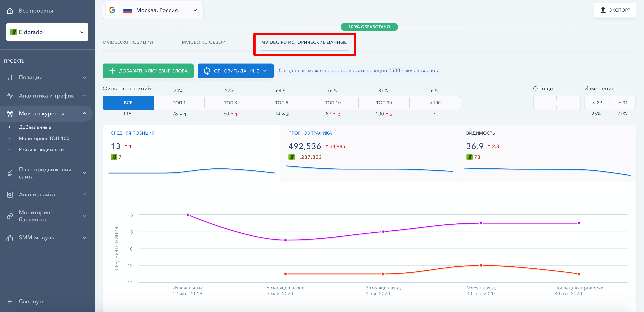Click the Russian flag icon in location selector
Viewport: 644px width, 312px height.
pos(128,11)
